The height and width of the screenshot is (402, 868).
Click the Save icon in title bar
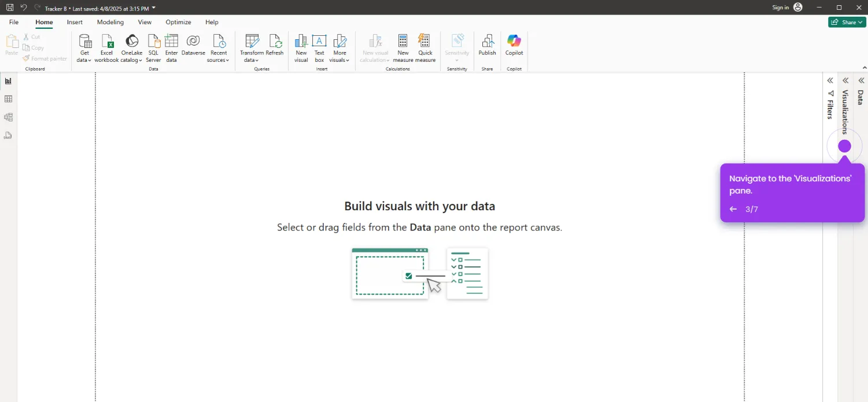10,8
